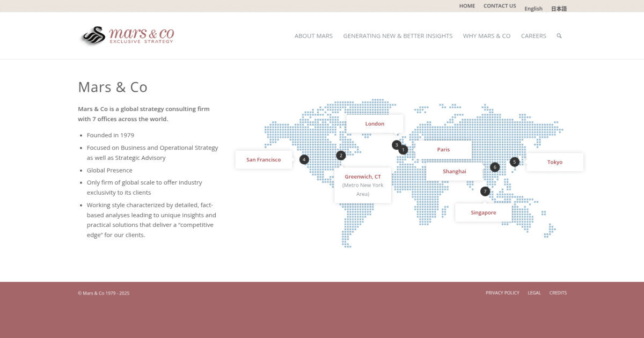Viewport: 644px width, 338px height.
Task: Select map marker number 1 for Paris
Action: pos(403,150)
